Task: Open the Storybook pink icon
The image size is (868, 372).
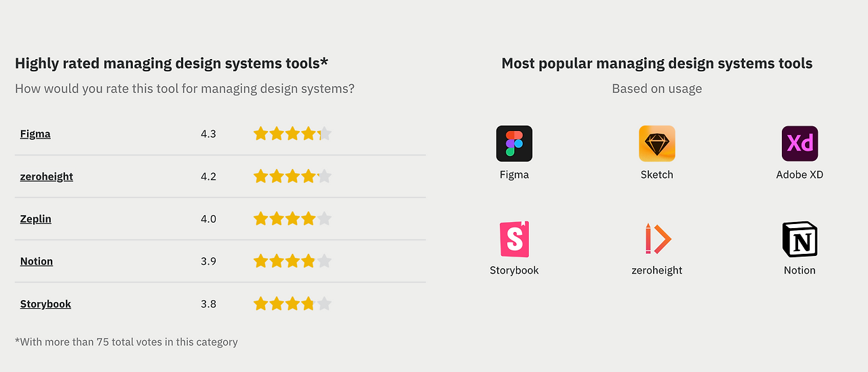Action: [x=514, y=239]
